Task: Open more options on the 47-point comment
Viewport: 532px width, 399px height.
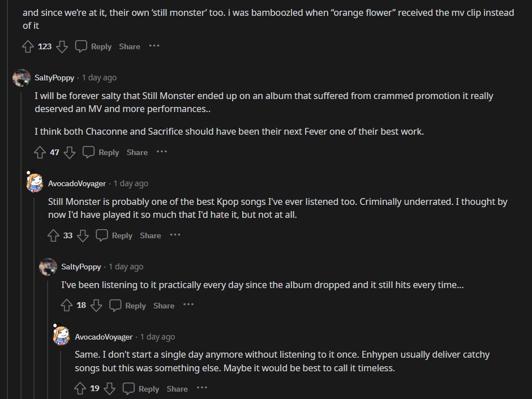Action: click(162, 152)
